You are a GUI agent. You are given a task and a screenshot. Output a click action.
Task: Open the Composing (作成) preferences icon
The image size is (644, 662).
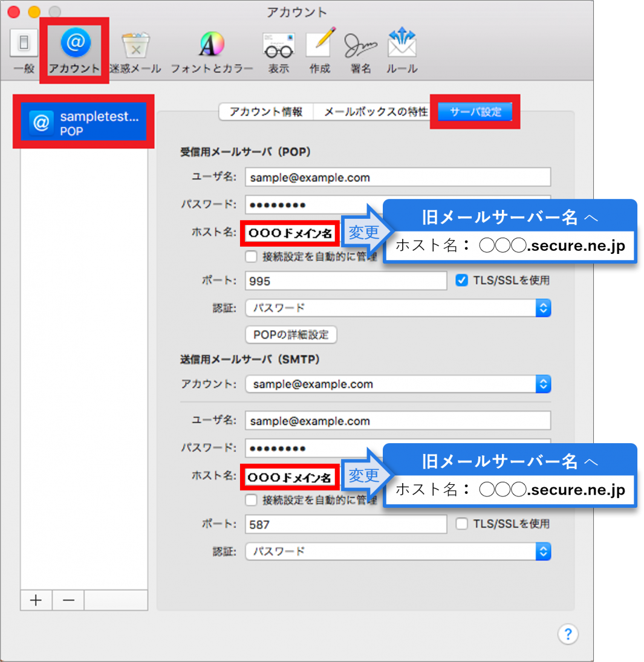tap(320, 51)
